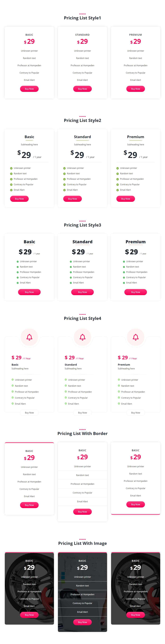The image size is (165, 644).
Task: Click outlined Buy Now under Style4 Basic card
Action: 29,413
